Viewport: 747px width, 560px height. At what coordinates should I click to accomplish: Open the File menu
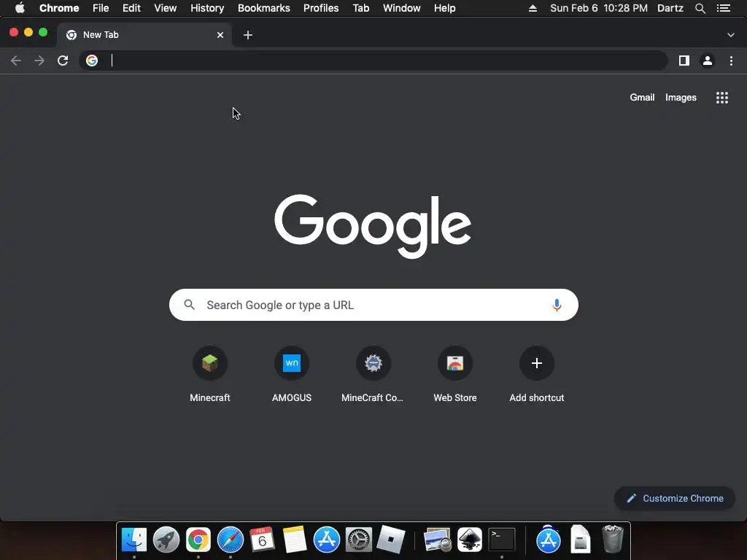(x=101, y=8)
